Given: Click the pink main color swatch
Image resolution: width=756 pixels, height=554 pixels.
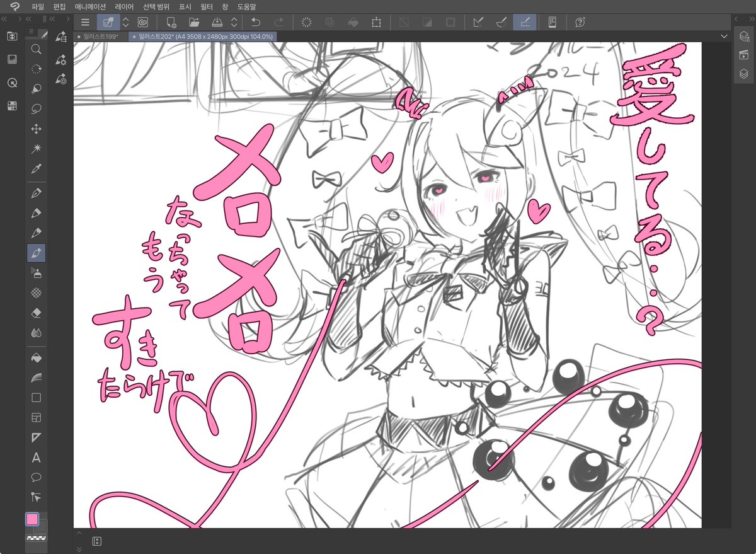Looking at the screenshot, I should click(x=32, y=519).
